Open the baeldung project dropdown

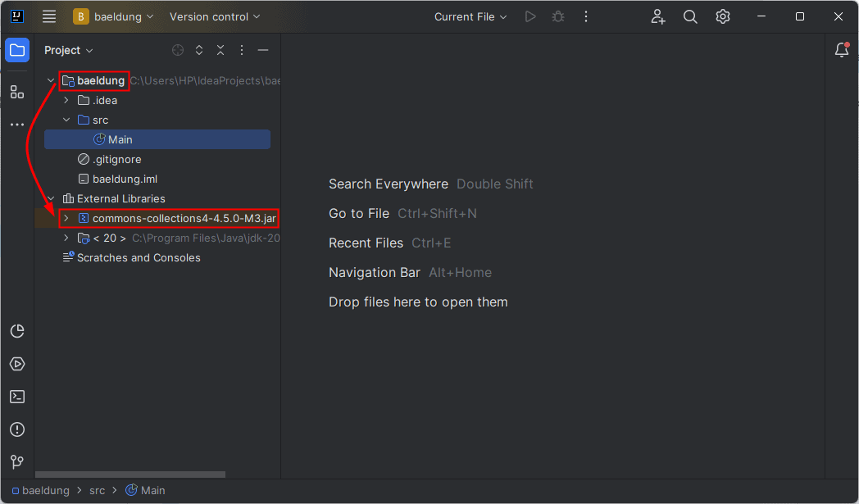[113, 16]
